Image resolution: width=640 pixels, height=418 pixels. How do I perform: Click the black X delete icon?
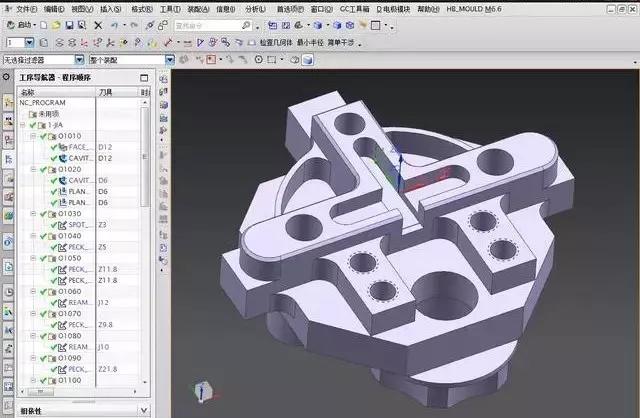(98, 25)
